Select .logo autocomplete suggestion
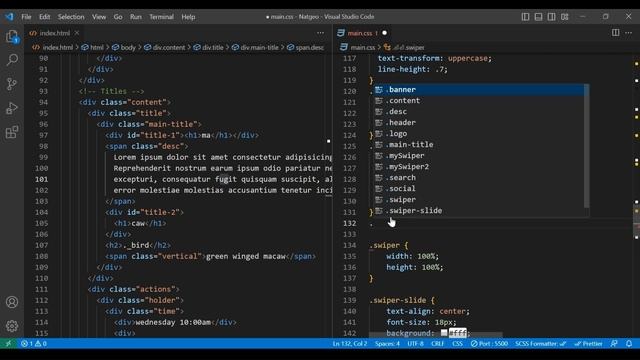 click(x=479, y=134)
